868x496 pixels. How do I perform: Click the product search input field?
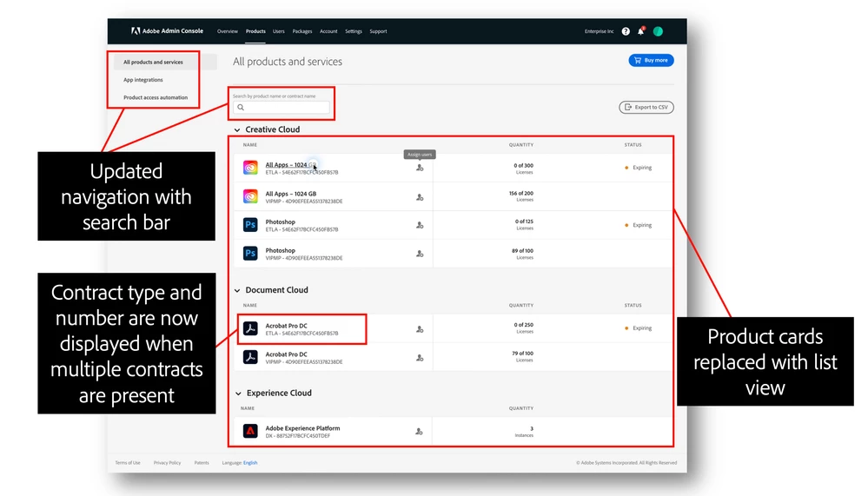tap(282, 108)
